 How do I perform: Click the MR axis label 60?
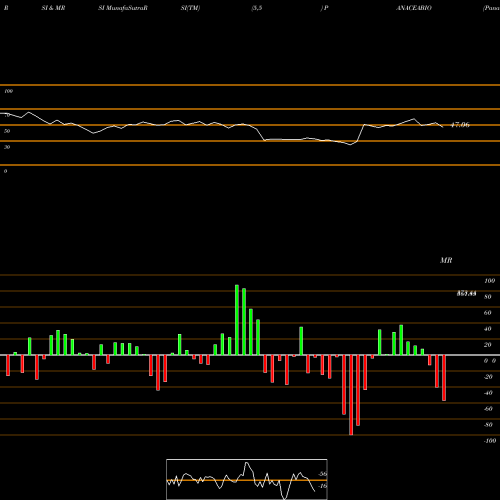(x=487, y=313)
